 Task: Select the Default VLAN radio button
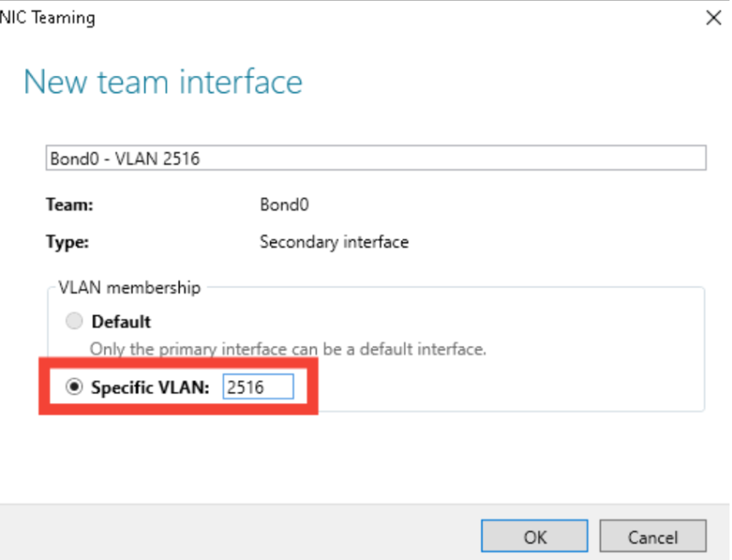pyautogui.click(x=75, y=322)
